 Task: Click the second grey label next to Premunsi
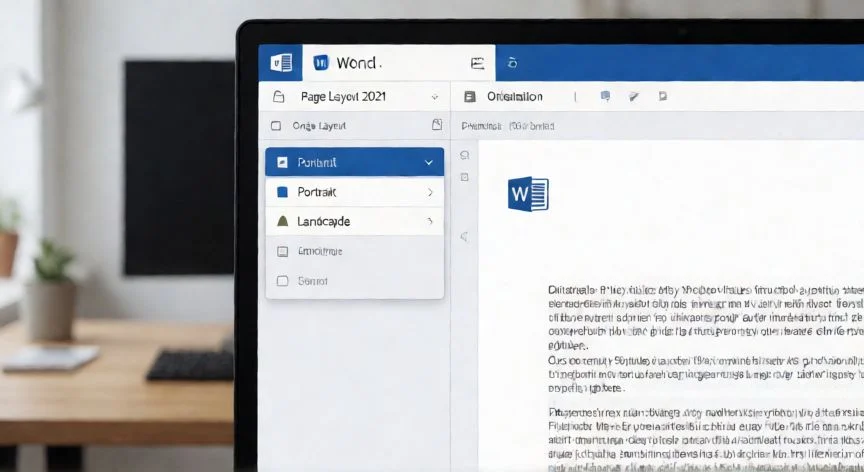[532, 126]
